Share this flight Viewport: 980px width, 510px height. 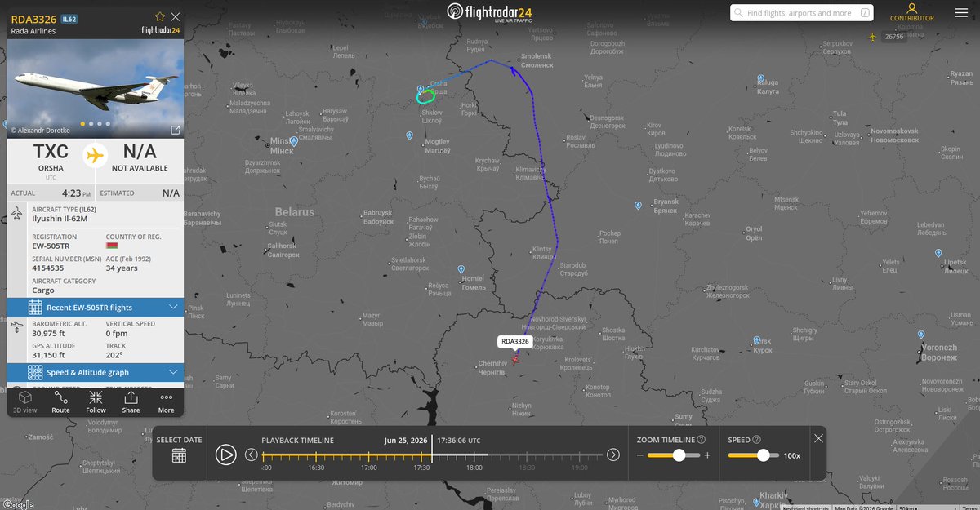131,401
